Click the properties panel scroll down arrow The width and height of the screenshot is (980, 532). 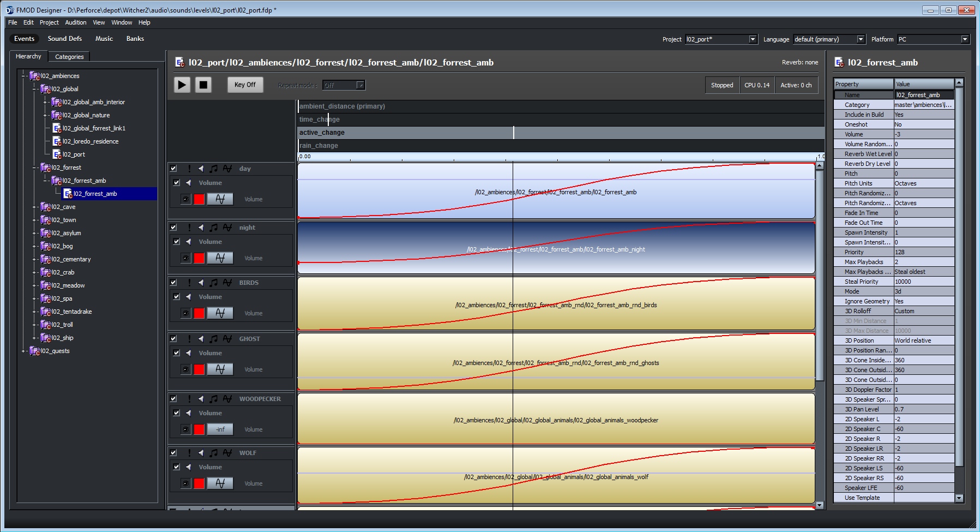pyautogui.click(x=959, y=498)
